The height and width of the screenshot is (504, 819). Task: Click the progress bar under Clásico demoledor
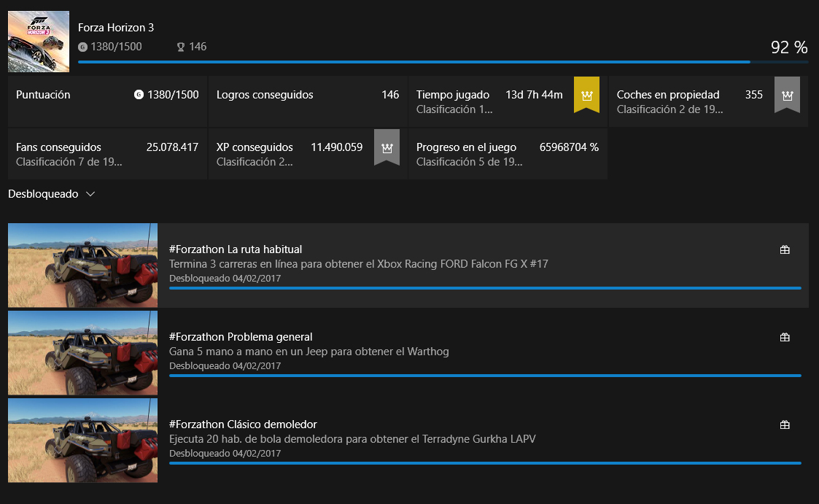click(485, 462)
